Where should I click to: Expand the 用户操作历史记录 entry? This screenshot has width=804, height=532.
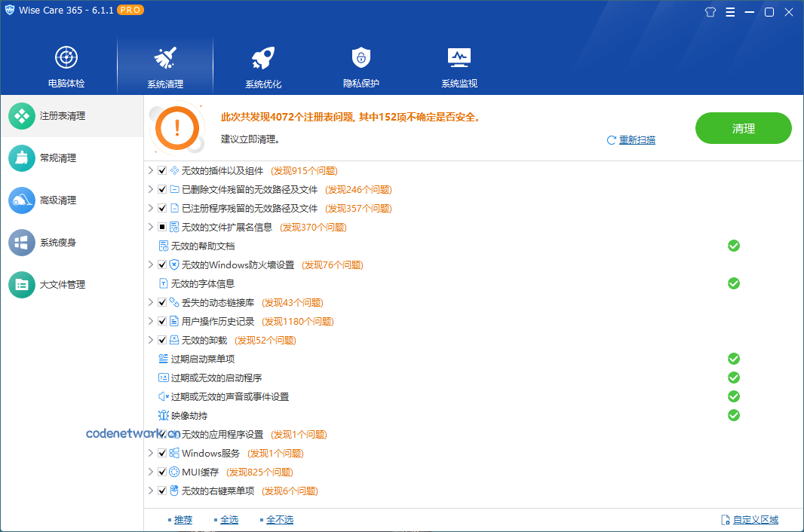(151, 321)
